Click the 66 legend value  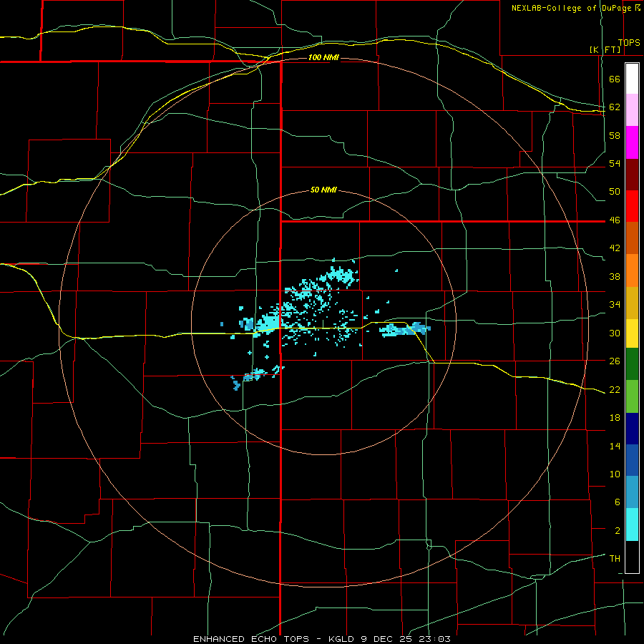(x=615, y=79)
